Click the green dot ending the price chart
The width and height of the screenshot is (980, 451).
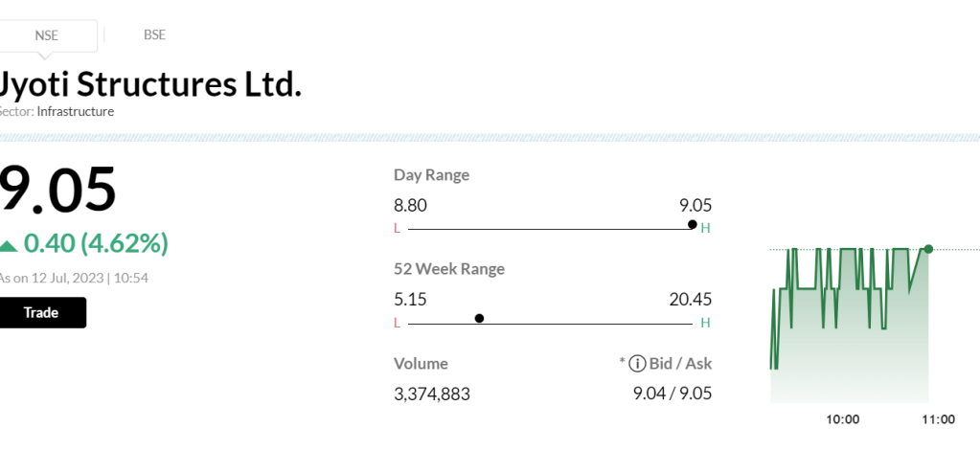927,249
